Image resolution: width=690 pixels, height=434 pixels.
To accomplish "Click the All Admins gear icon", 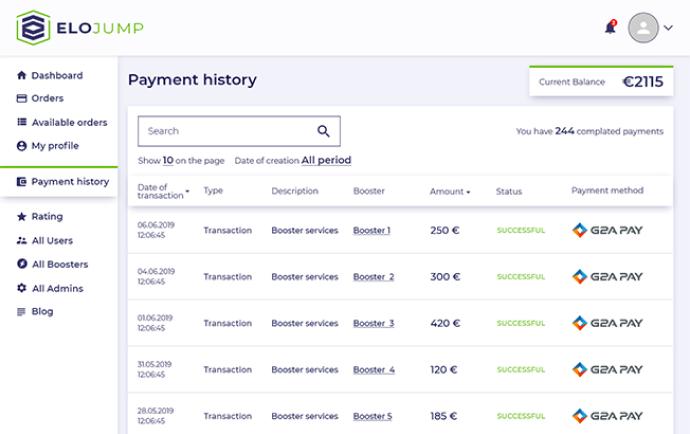I will [22, 289].
